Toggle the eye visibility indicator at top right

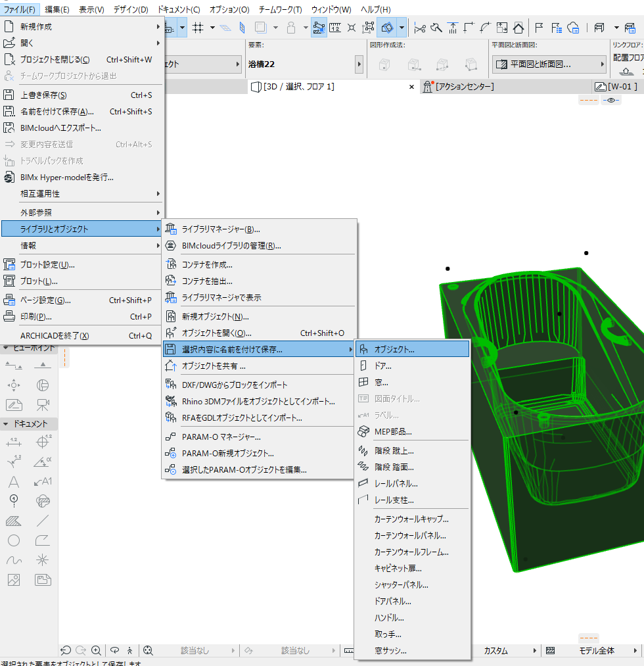611,100
